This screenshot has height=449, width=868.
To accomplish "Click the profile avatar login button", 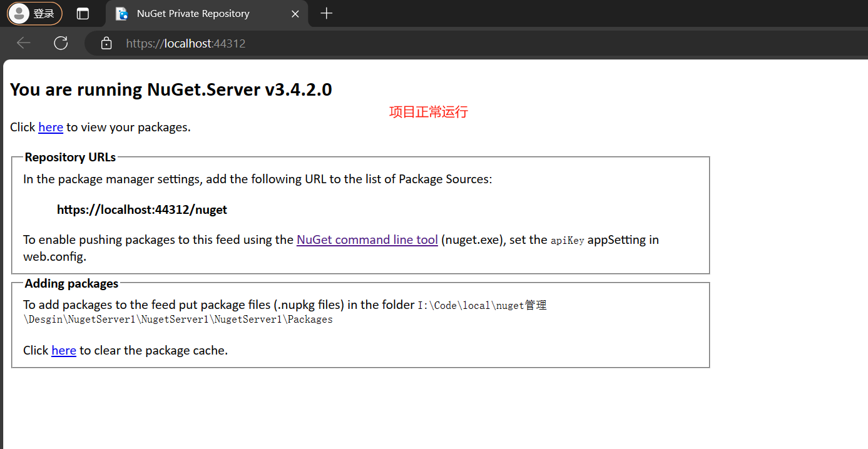I will [x=35, y=13].
